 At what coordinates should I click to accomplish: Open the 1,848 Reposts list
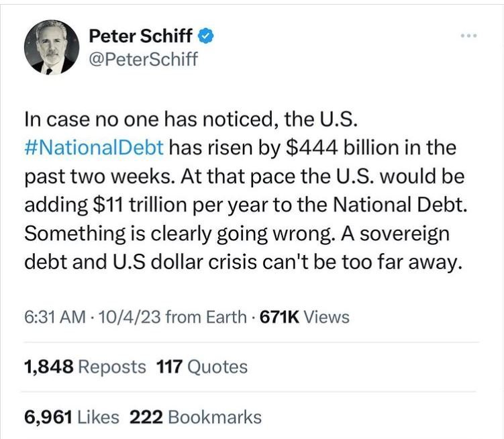coord(85,367)
